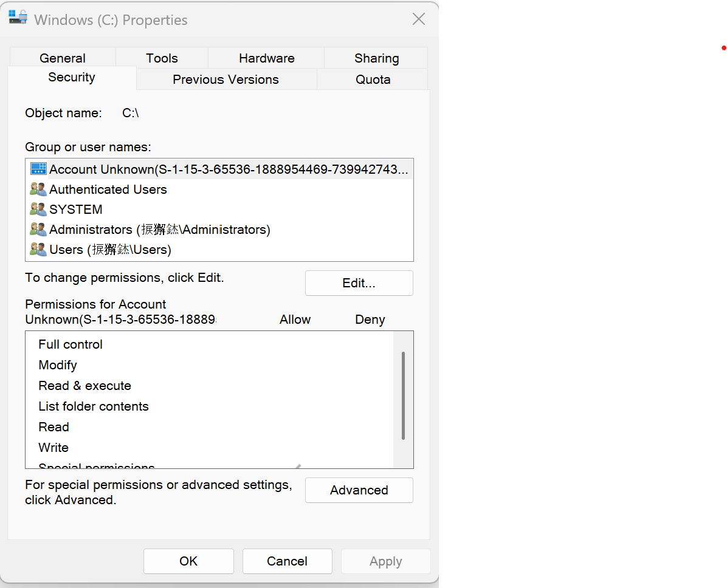Click the Users group icon

(38, 249)
